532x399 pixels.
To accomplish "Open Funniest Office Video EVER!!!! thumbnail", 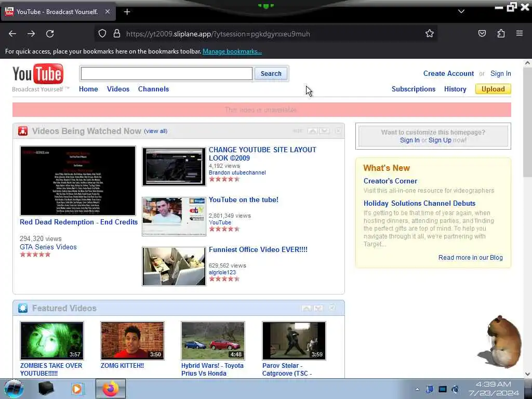I will click(174, 267).
